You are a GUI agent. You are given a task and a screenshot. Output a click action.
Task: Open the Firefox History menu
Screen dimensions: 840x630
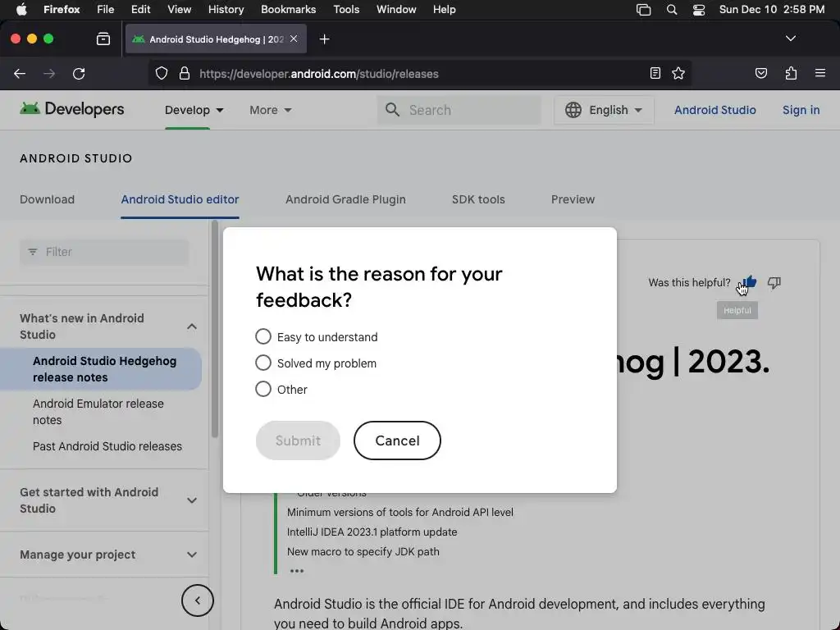pos(226,10)
